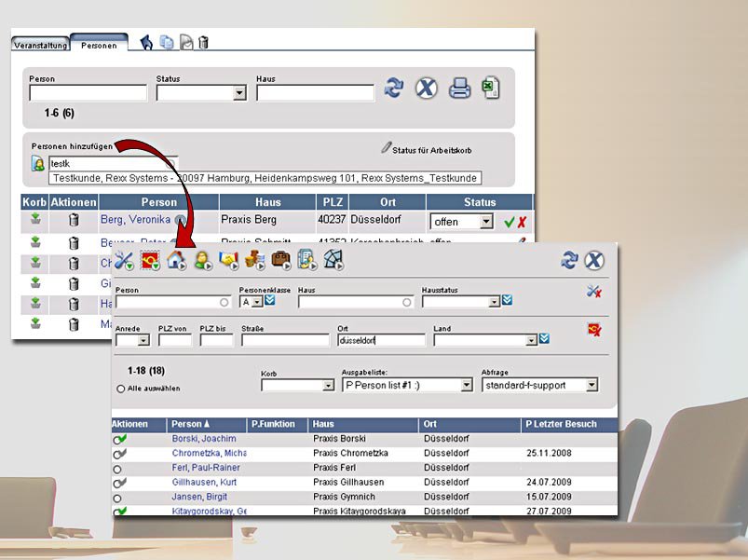This screenshot has height=560, width=748.
Task: Open the coins and boxes filter icon
Action: 254,261
